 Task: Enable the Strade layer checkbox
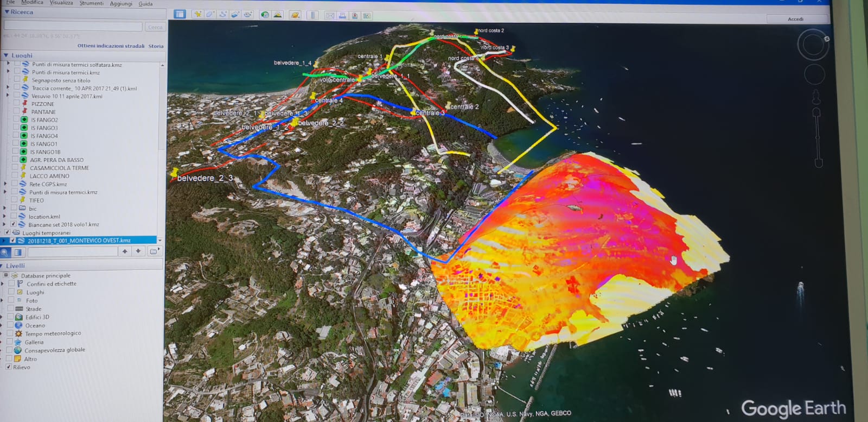(10, 308)
